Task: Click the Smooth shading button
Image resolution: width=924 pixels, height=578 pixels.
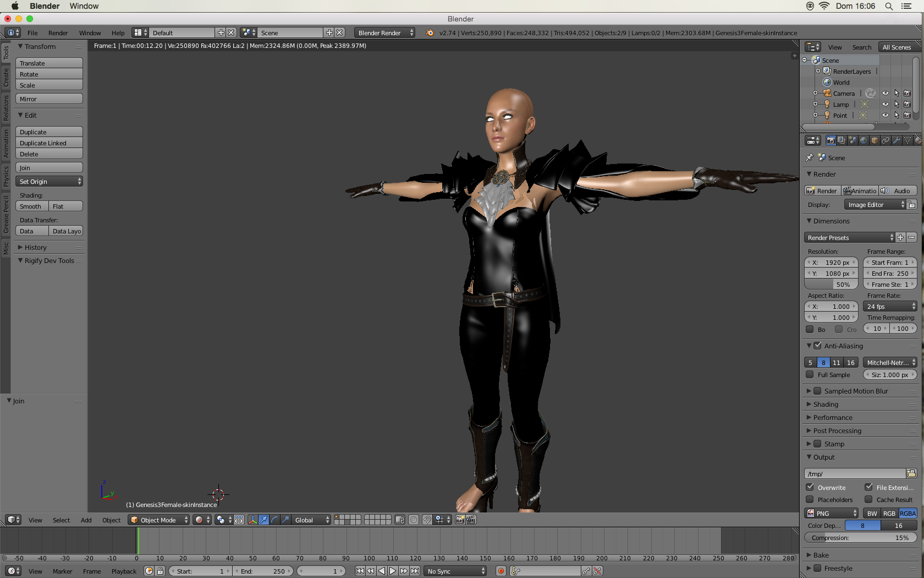Action: tap(31, 206)
